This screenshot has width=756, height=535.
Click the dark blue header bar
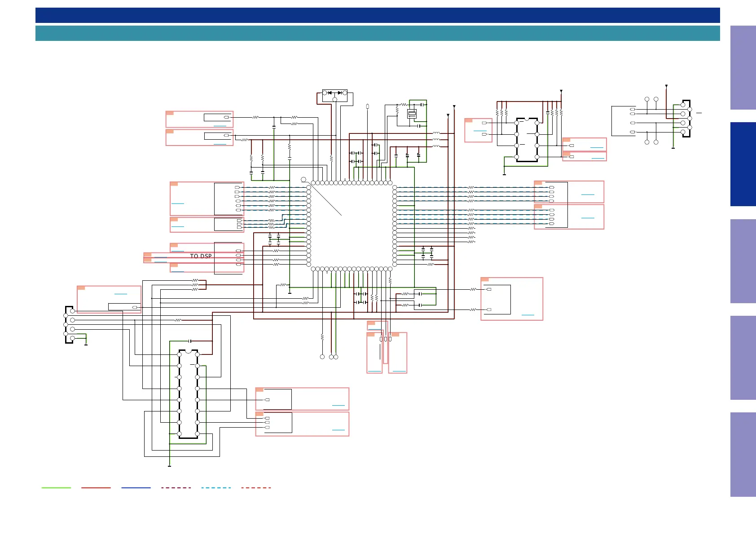(378, 15)
